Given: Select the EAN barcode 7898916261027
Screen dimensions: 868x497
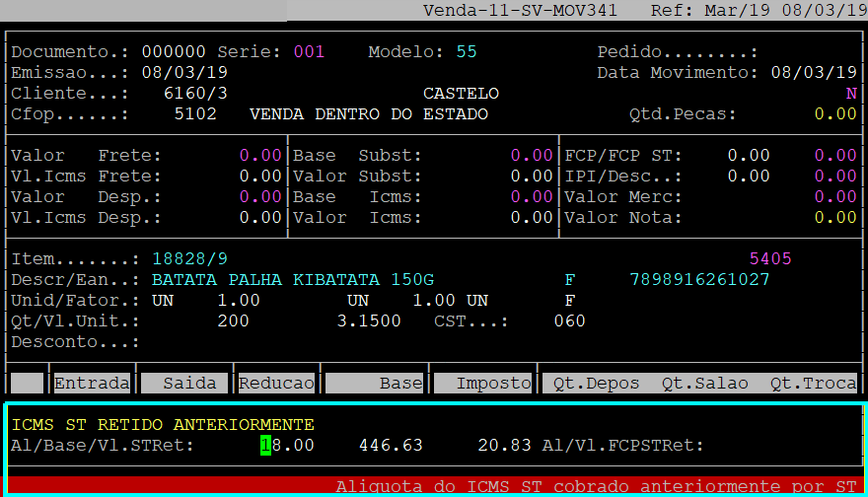Looking at the screenshot, I should 699,279.
